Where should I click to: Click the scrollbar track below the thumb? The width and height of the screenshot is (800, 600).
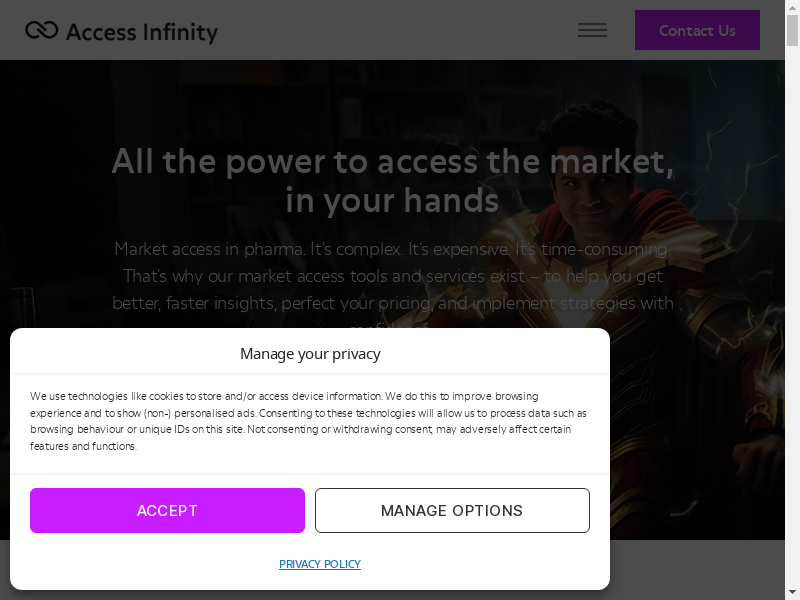click(792, 300)
